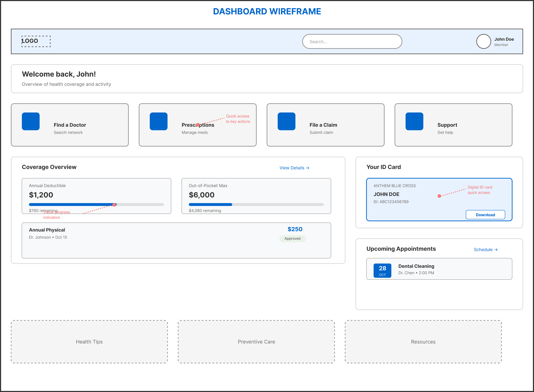Click the Out-of-Pocket Max progress bar
The height and width of the screenshot is (392, 534).
pos(256,205)
